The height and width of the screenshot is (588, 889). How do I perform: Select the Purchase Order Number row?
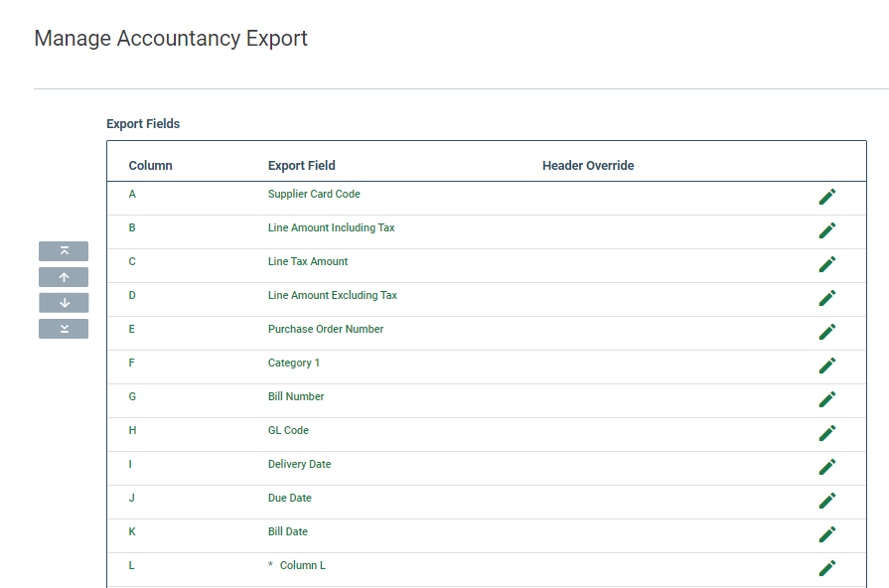325,330
